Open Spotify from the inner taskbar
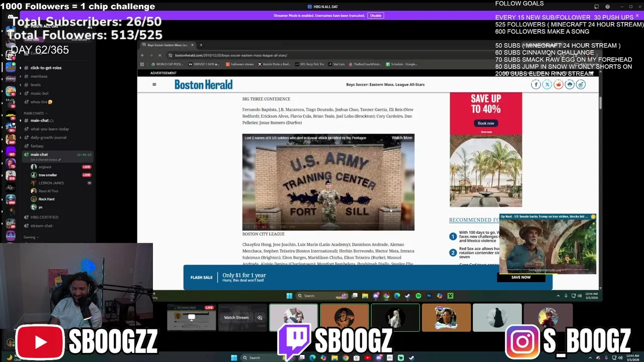The height and width of the screenshot is (362, 644). pyautogui.click(x=418, y=296)
